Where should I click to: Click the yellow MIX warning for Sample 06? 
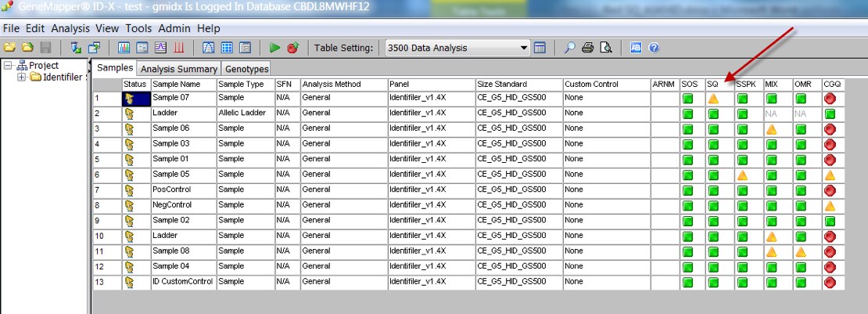pyautogui.click(x=771, y=129)
